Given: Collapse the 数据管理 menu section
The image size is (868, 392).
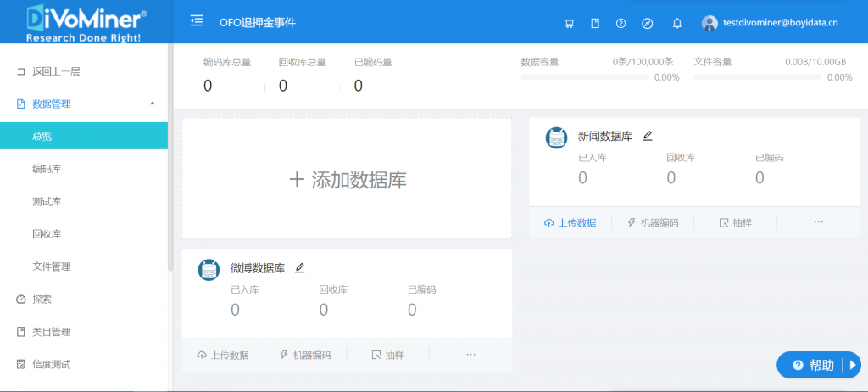Looking at the screenshot, I should point(152,104).
